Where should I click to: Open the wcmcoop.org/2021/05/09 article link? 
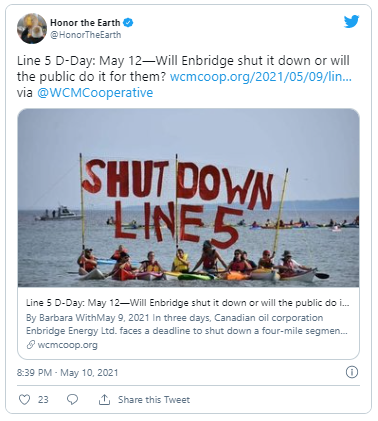[x=261, y=77]
